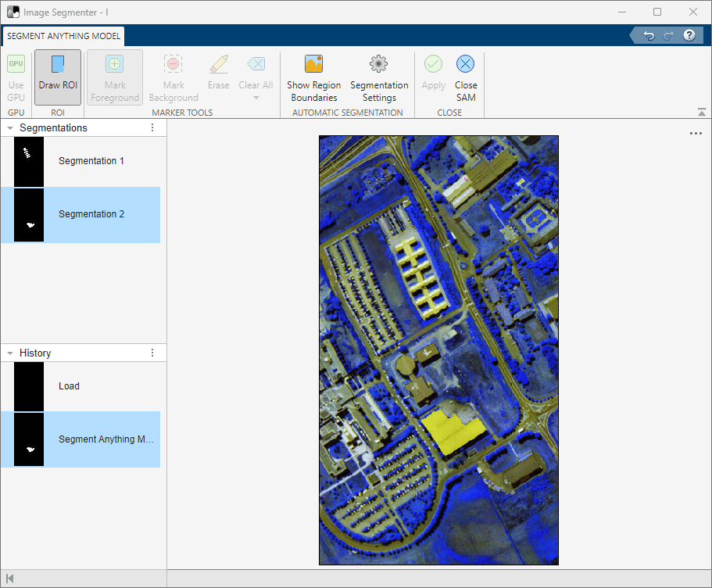The height and width of the screenshot is (588, 712).
Task: Open the History panel options menu
Action: point(152,353)
